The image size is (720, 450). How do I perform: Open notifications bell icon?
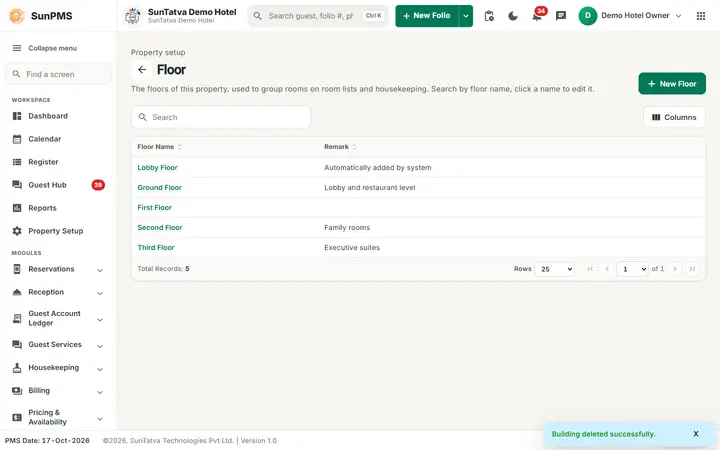[x=537, y=16]
